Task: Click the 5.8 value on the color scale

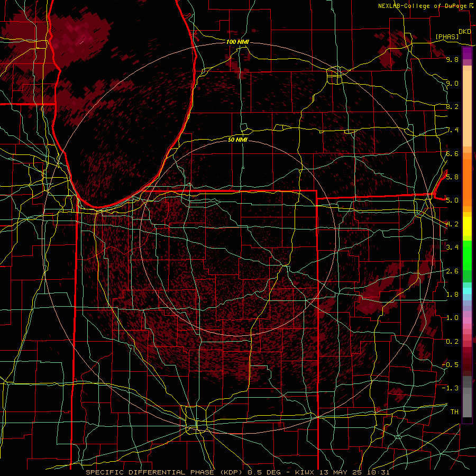Action: 452,177
